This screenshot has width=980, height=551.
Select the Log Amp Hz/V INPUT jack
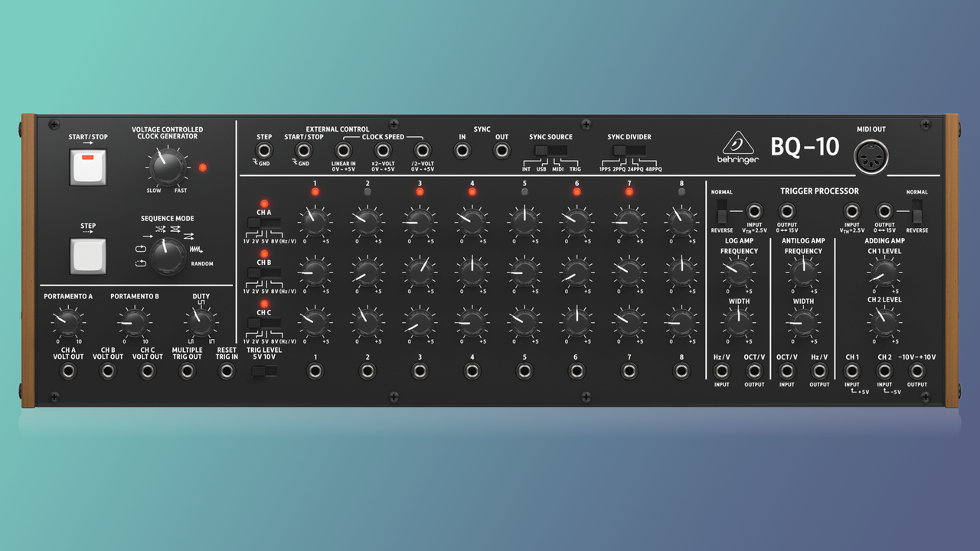721,371
